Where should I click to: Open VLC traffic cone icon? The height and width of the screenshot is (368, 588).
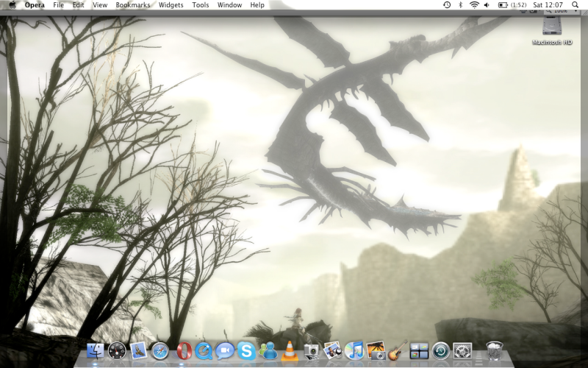290,351
